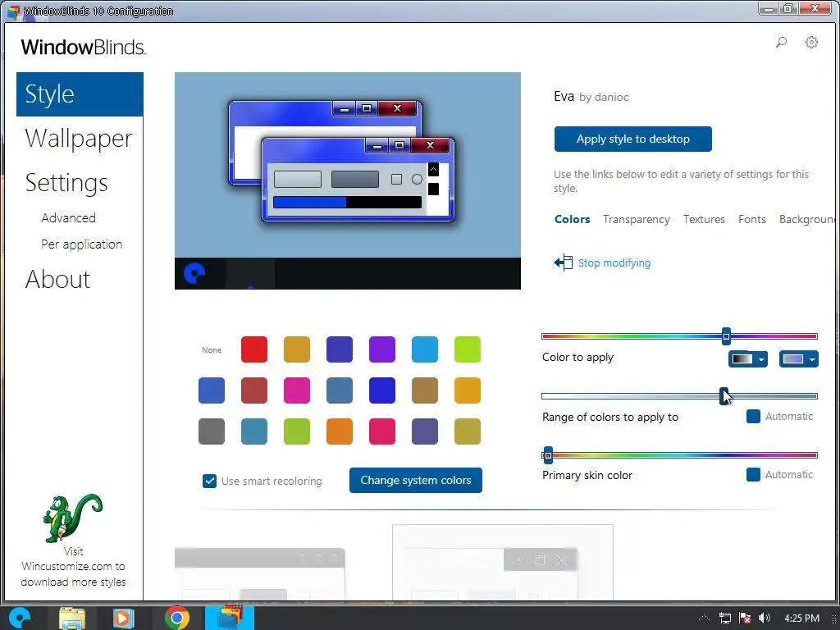Select the hot pink swatch in bottom row
Image resolution: width=840 pixels, height=630 pixels.
(382, 431)
